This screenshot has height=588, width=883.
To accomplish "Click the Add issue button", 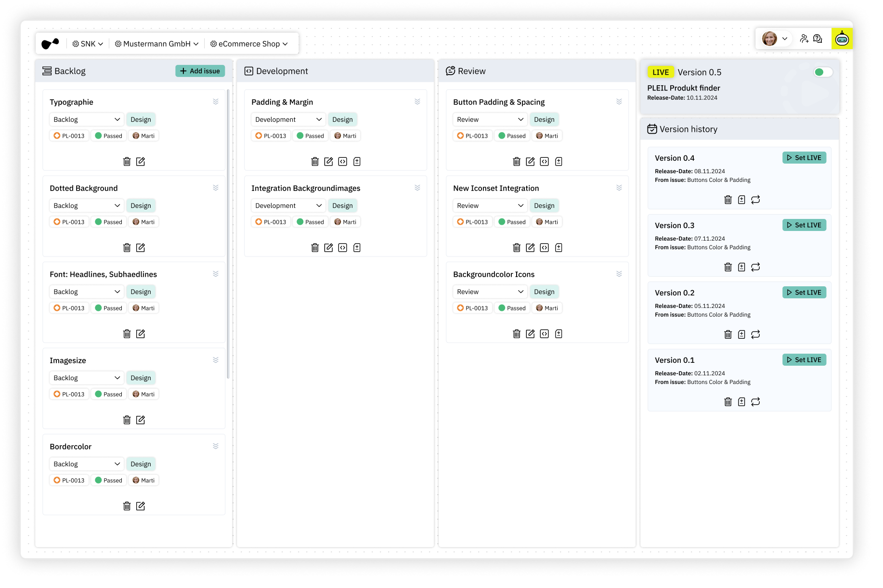I will (x=200, y=71).
